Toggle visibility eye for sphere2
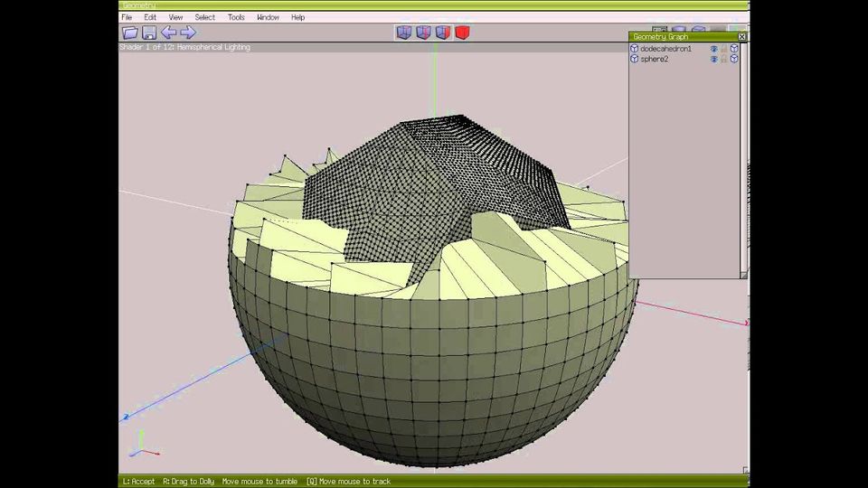The width and height of the screenshot is (868, 488). (x=713, y=59)
